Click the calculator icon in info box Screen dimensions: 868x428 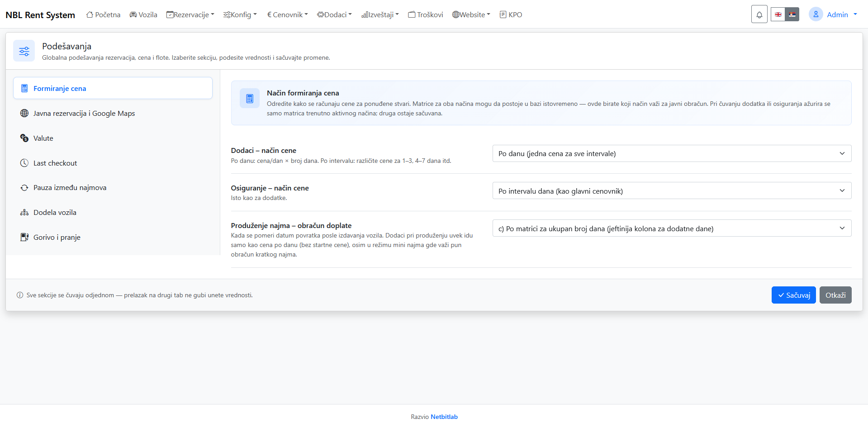250,99
